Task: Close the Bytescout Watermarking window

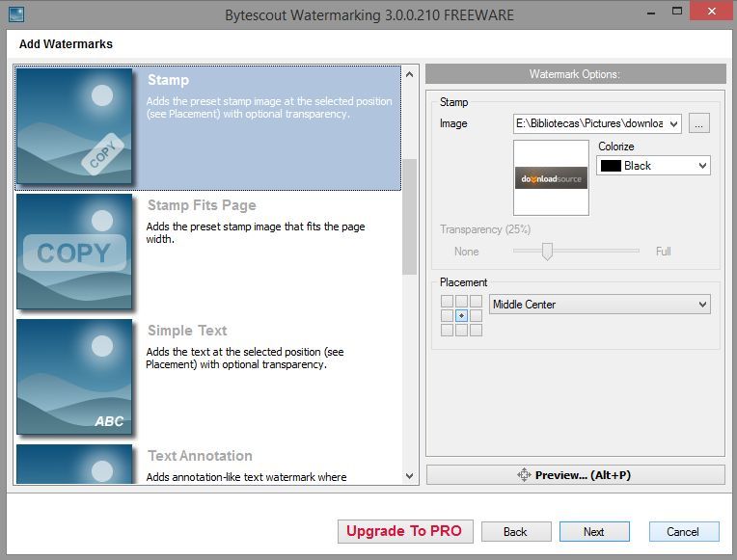Action: (712, 11)
